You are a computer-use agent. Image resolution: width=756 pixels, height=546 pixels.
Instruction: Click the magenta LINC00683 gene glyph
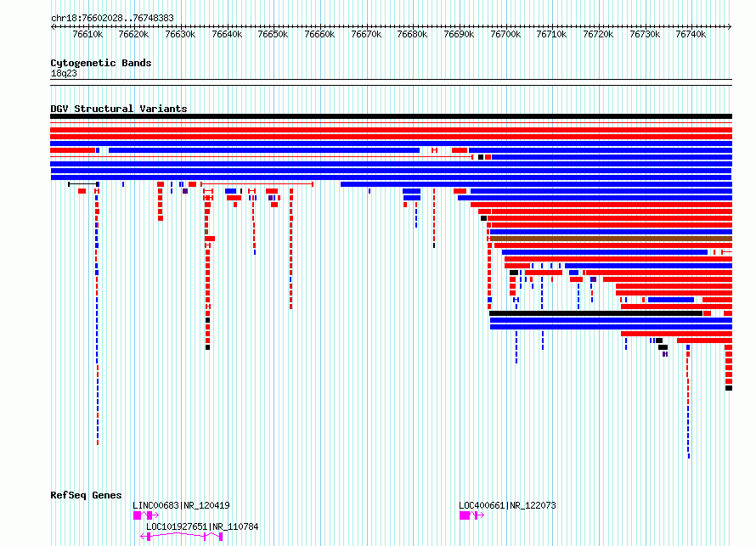(x=145, y=515)
